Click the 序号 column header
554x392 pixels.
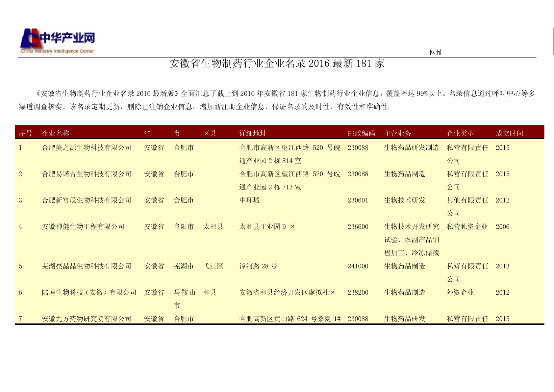[25, 133]
